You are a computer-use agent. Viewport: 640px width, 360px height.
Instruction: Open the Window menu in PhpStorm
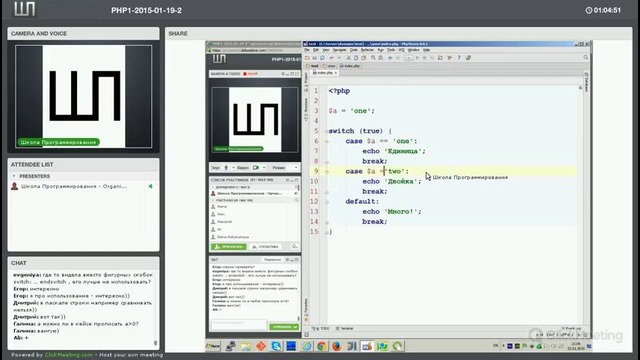(x=413, y=50)
